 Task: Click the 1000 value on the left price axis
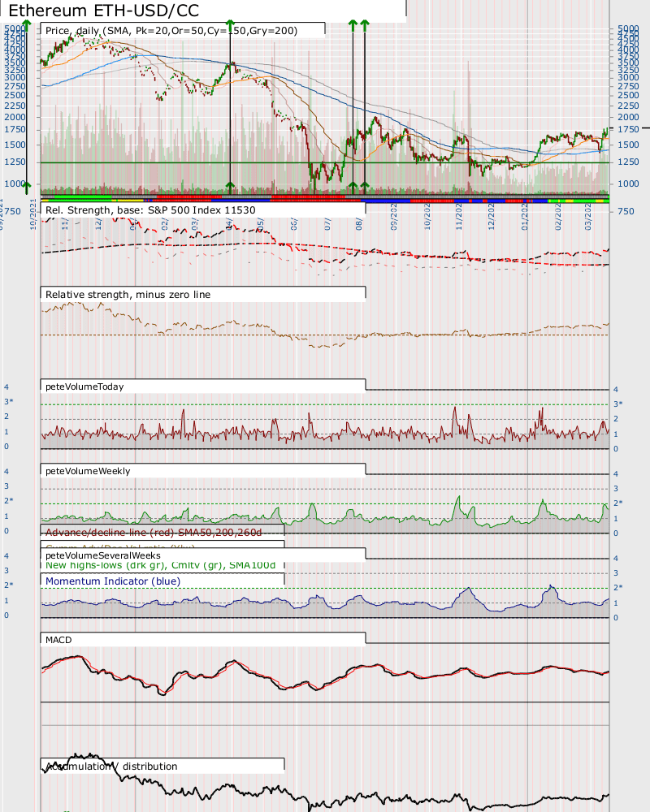point(15,184)
